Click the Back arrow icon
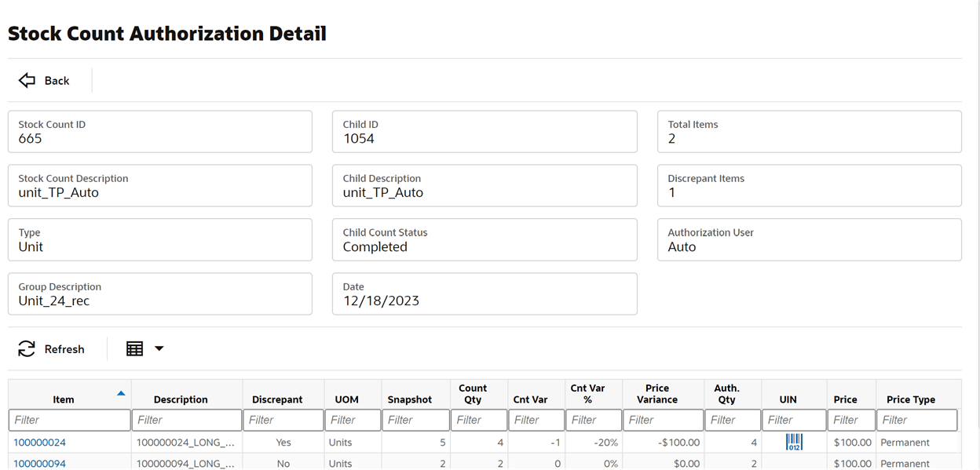This screenshot has width=980, height=470. point(26,80)
